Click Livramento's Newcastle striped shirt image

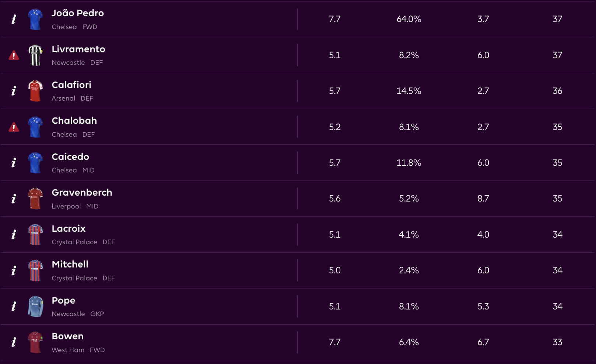(x=35, y=55)
